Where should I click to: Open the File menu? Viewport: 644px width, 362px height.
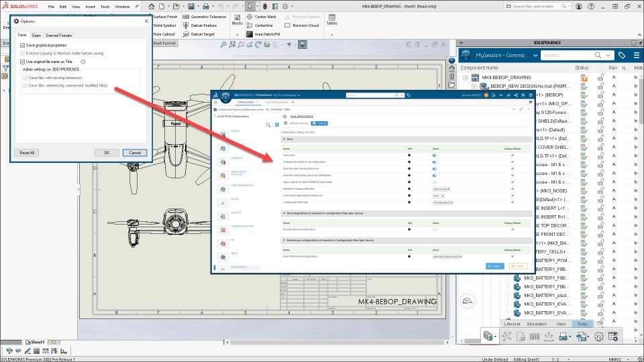point(51,7)
